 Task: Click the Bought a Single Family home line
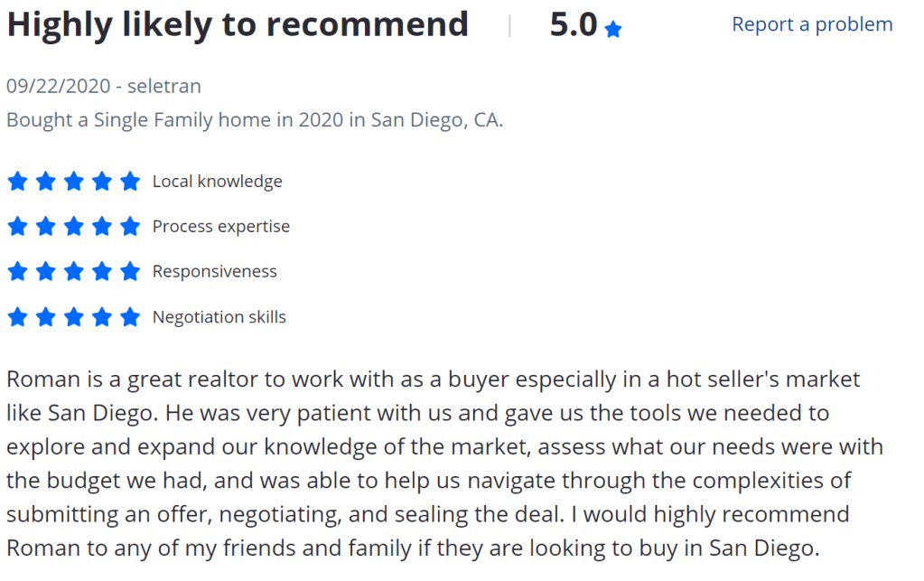[x=255, y=120]
